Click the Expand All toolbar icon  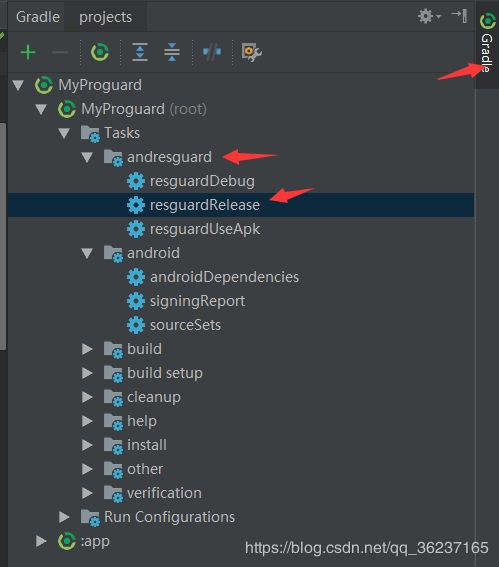click(140, 52)
